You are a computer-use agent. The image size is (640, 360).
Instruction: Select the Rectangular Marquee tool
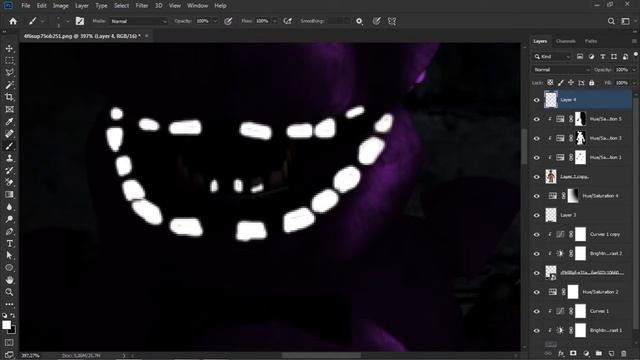[x=9, y=60]
